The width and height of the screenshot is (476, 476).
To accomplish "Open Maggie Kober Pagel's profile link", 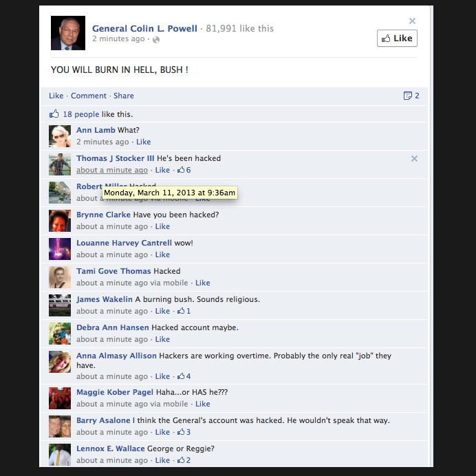I will click(x=115, y=392).
